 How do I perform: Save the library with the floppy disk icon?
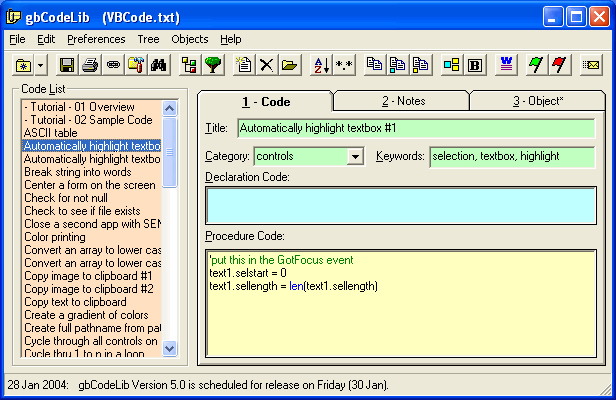tap(67, 65)
